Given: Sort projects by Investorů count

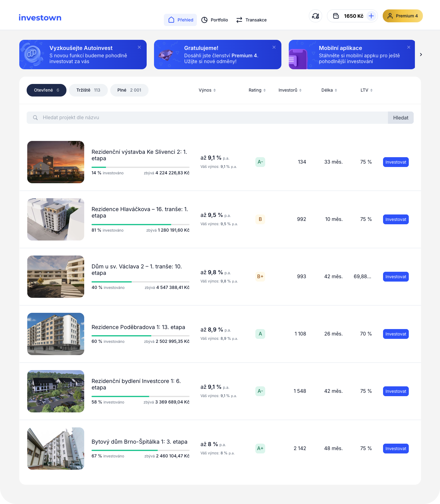Looking at the screenshot, I should (x=290, y=90).
